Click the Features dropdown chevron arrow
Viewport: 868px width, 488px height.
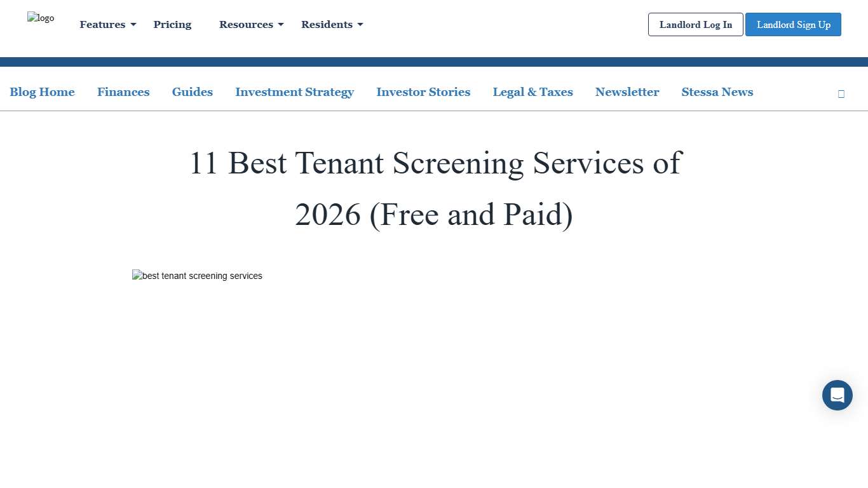(133, 24)
